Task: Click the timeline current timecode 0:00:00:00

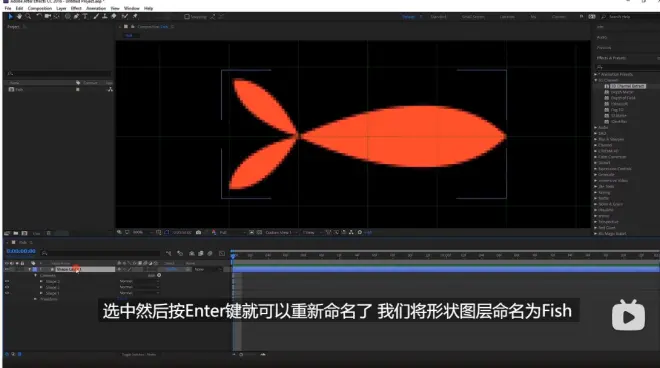Action: 21,251
